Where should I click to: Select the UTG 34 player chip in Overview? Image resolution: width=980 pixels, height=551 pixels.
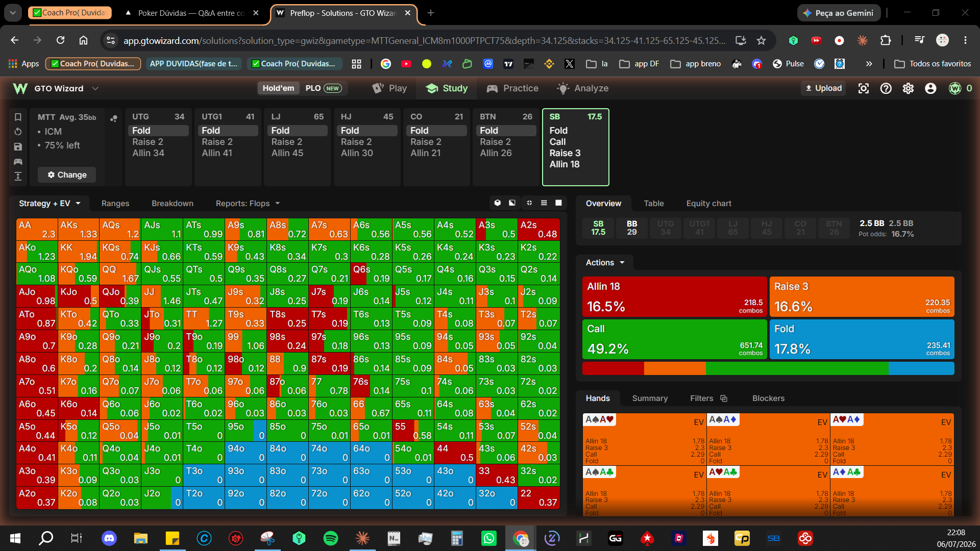(666, 228)
